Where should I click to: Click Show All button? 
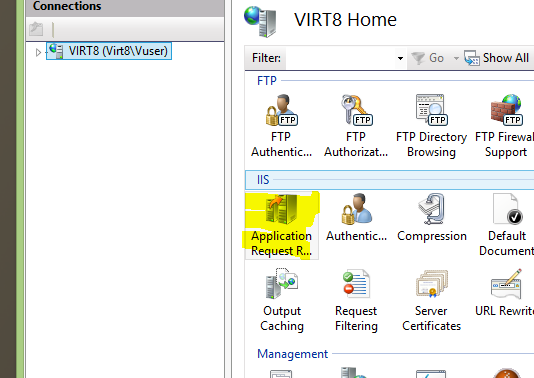point(497,58)
